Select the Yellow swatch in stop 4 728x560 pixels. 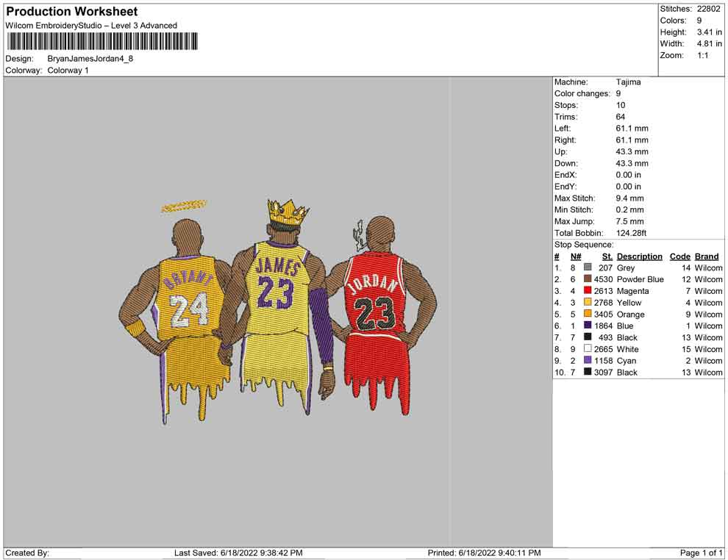click(x=588, y=302)
